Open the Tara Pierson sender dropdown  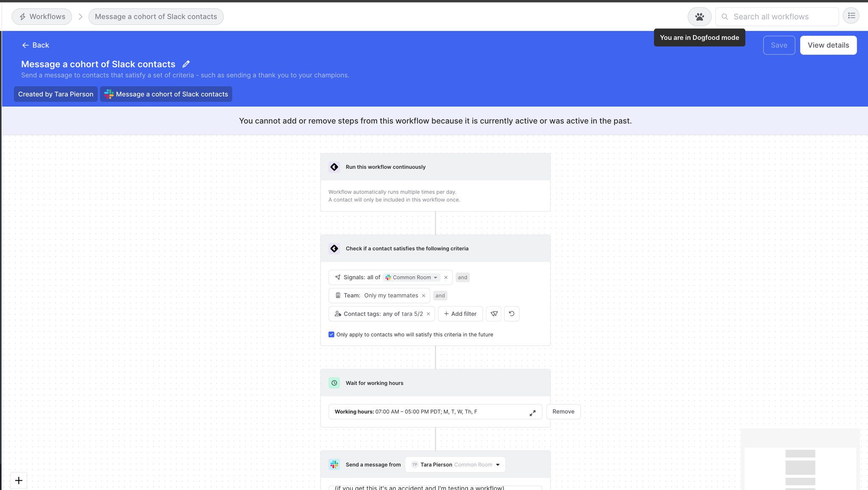point(456,465)
